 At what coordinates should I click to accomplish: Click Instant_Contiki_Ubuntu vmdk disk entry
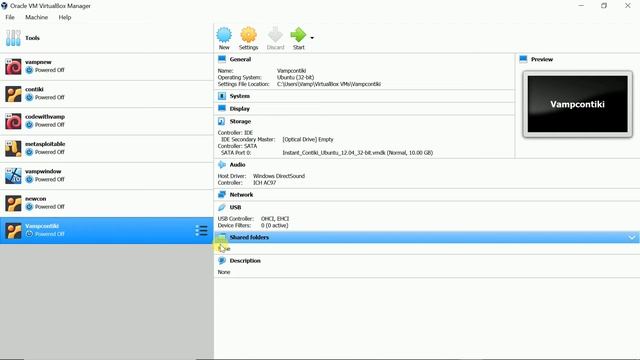(358, 153)
